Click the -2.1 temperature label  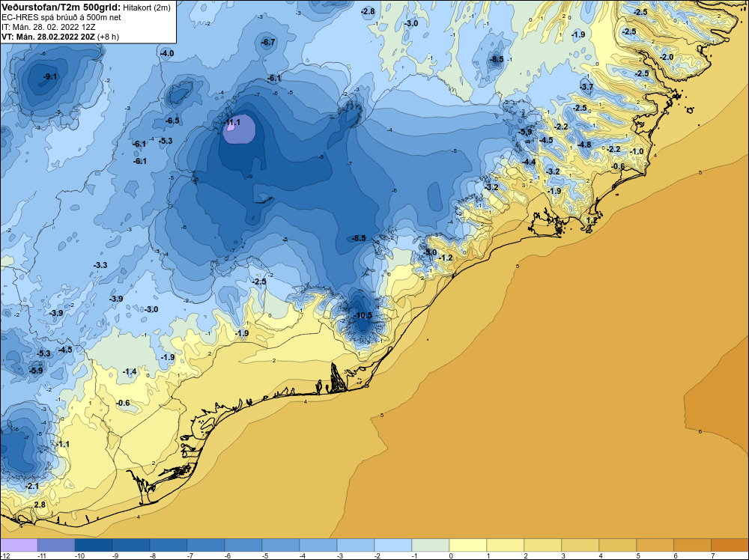32,486
